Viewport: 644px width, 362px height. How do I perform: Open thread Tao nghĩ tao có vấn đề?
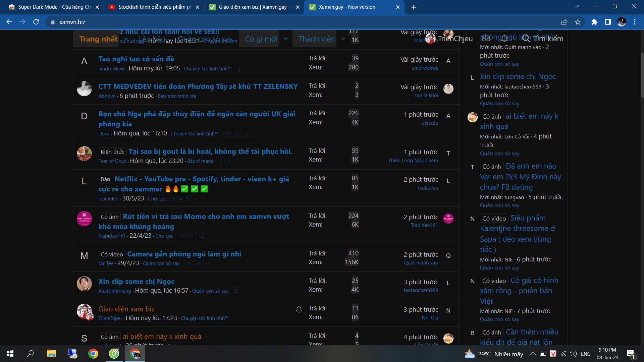tap(136, 59)
